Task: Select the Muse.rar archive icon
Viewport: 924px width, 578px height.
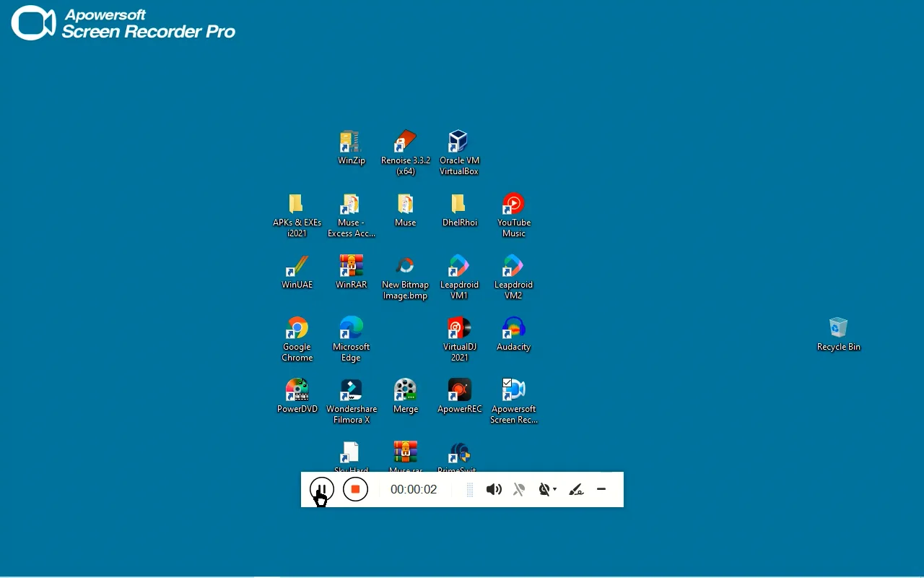Action: (x=406, y=457)
